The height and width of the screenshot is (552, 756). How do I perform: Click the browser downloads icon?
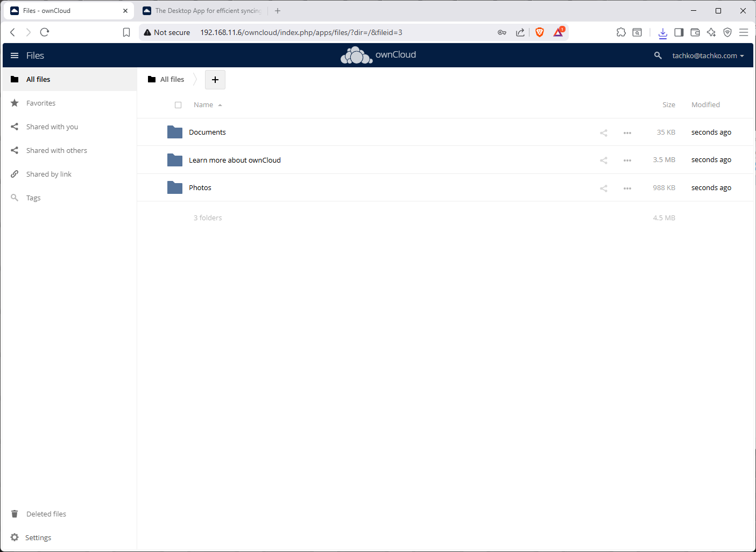(x=662, y=32)
